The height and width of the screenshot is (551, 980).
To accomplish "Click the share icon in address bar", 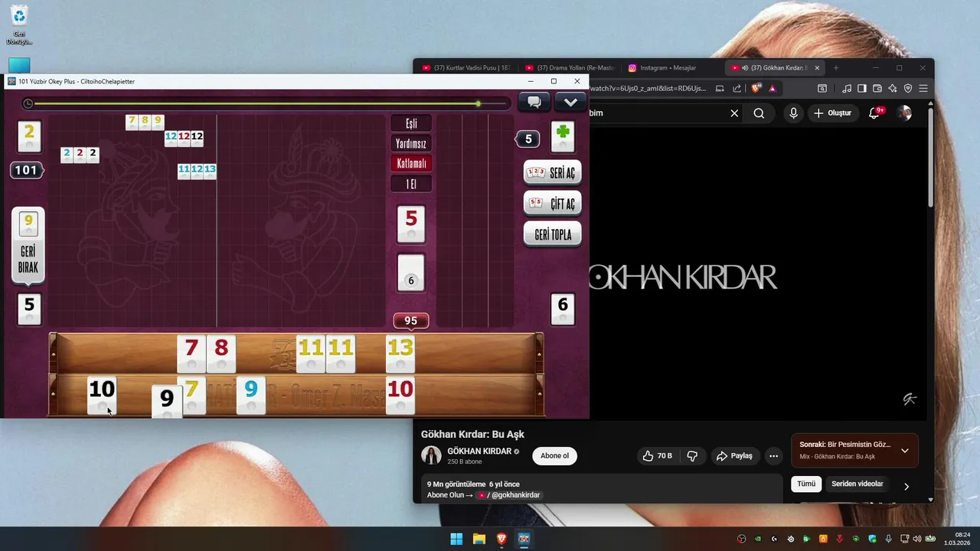I will click(737, 88).
